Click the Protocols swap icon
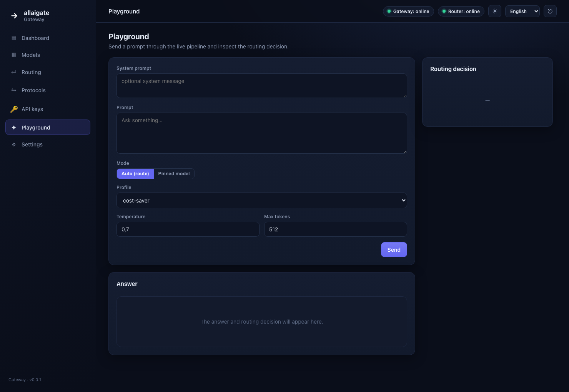The width and height of the screenshot is (569, 392). tap(14, 90)
